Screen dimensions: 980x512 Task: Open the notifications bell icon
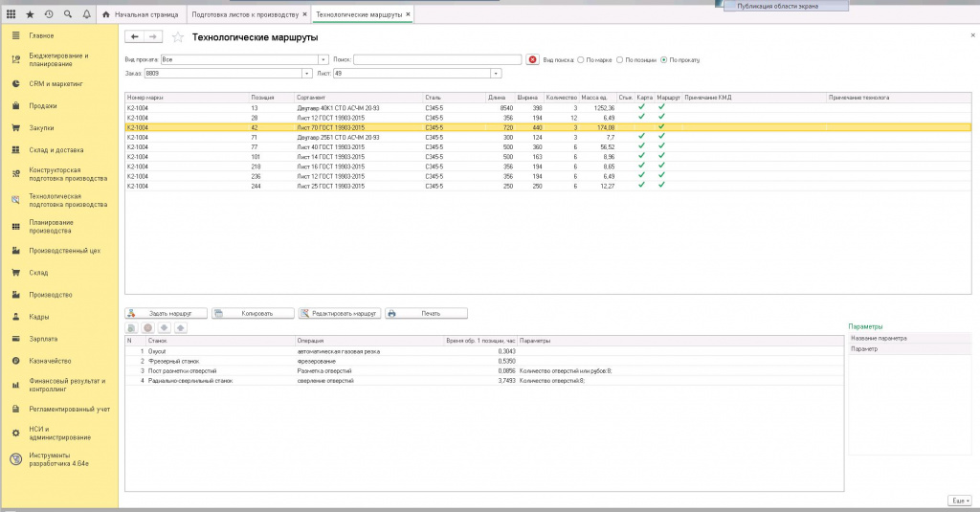(x=86, y=13)
